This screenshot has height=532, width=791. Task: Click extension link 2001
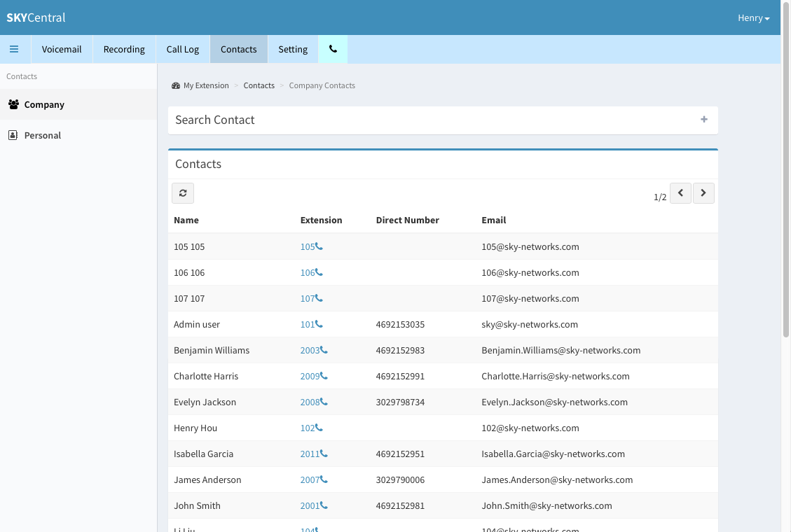[310, 506]
